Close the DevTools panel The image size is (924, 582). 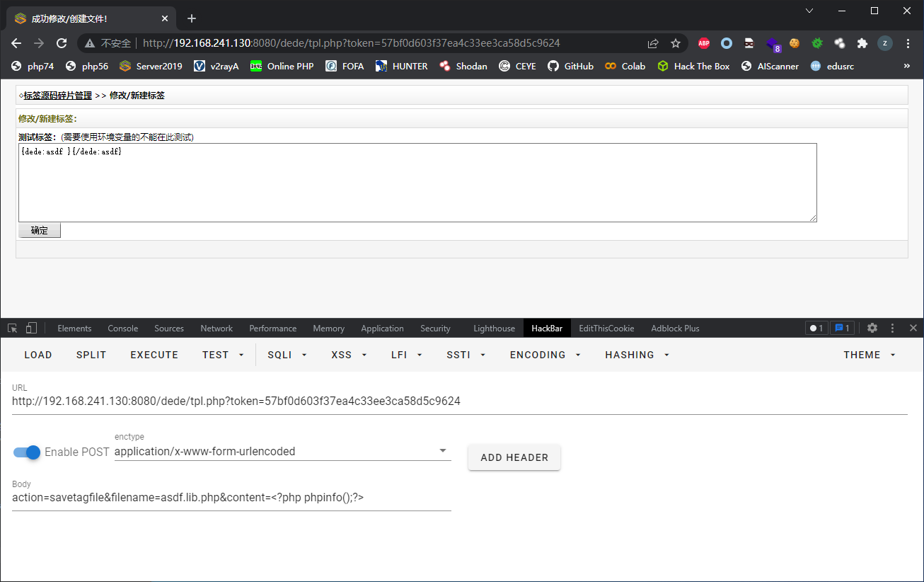tap(913, 328)
